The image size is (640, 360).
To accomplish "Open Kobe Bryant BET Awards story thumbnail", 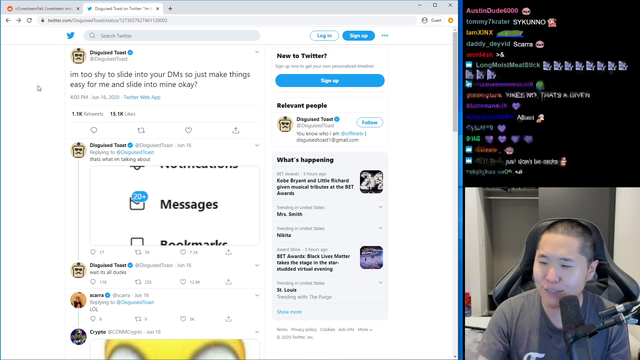I will (371, 182).
